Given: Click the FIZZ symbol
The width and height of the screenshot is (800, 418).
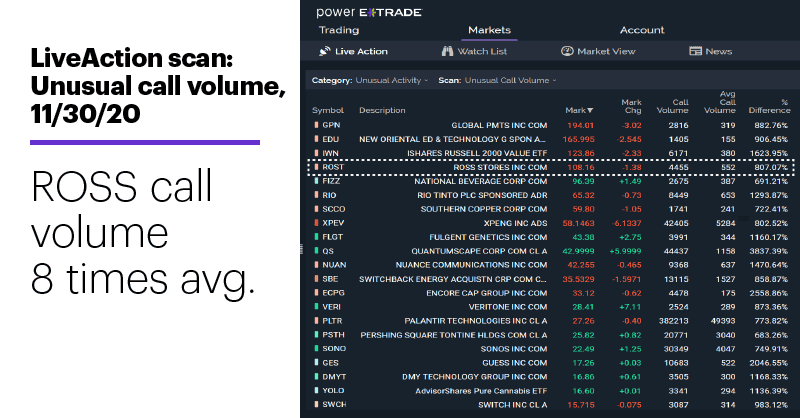Looking at the screenshot, I should point(331,181).
